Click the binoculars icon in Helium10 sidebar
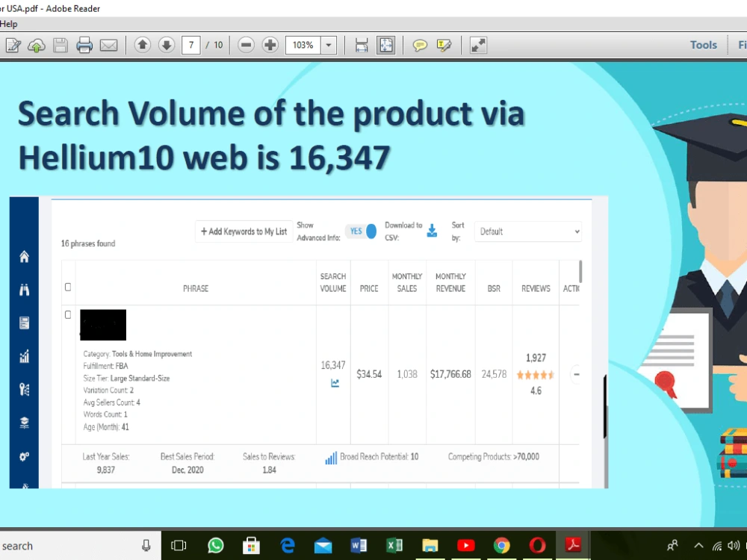 25,290
